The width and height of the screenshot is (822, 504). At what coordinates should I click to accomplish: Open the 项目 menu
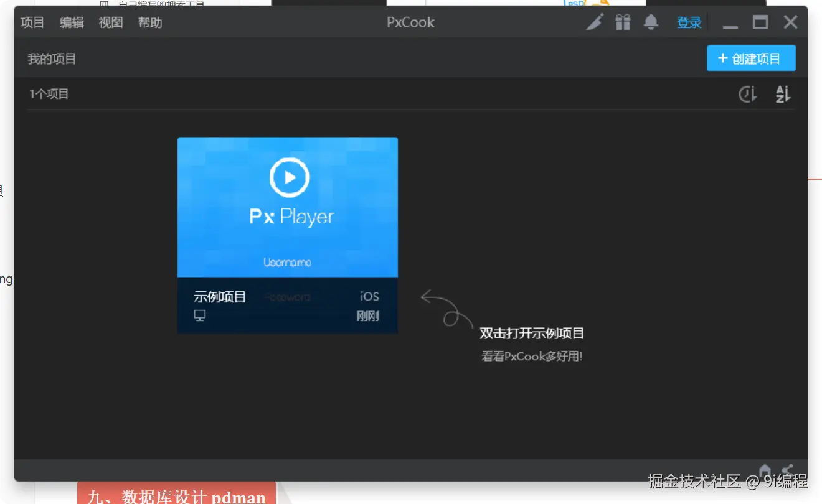tap(32, 22)
